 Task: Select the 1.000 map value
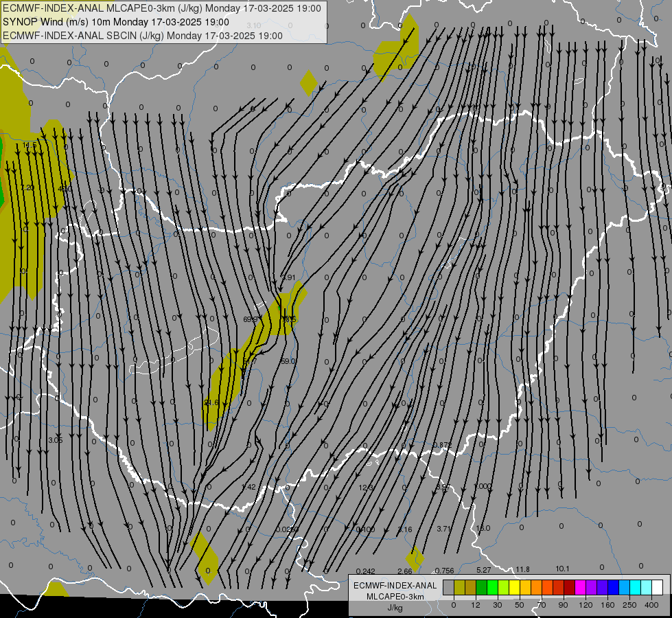tap(483, 486)
